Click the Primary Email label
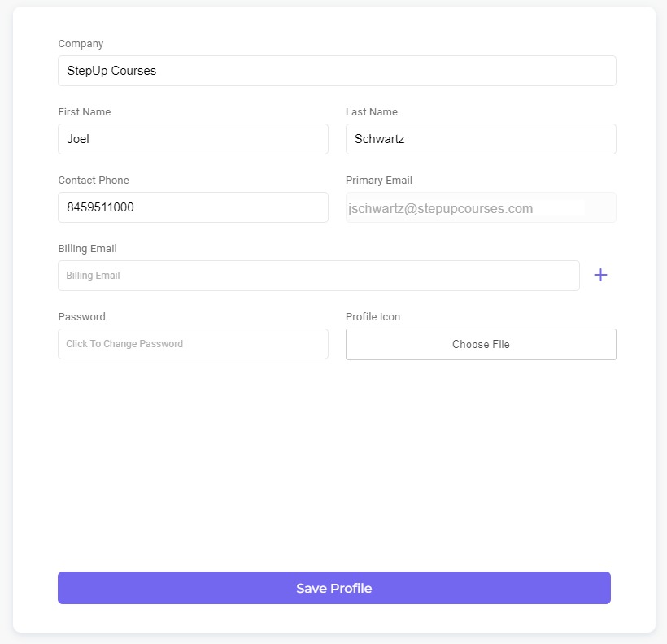667x644 pixels. pyautogui.click(x=378, y=181)
